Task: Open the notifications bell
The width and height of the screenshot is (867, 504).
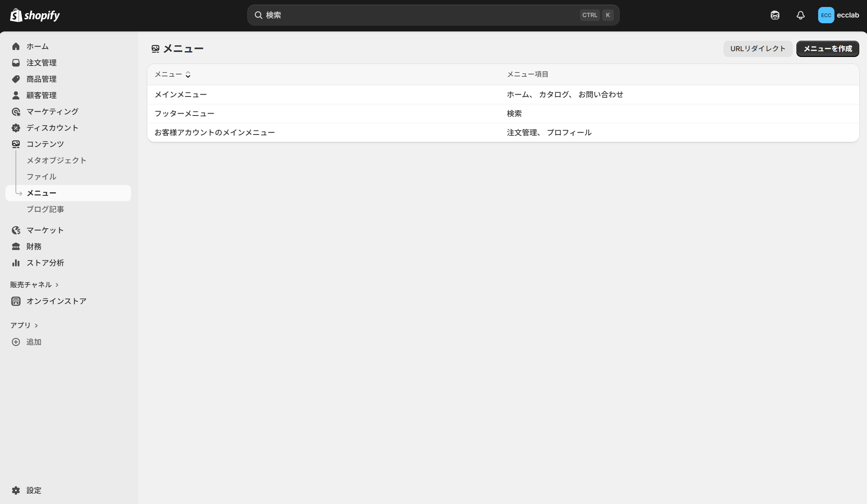Action: click(800, 15)
